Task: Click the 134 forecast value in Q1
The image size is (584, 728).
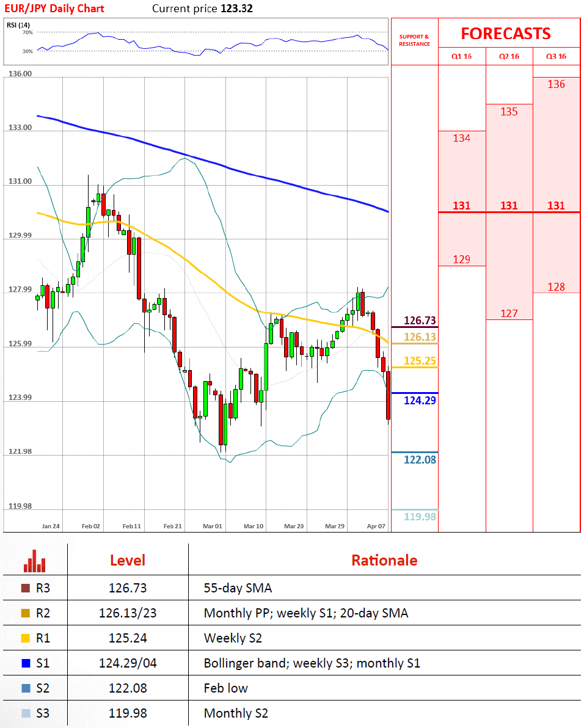Action: tap(461, 138)
